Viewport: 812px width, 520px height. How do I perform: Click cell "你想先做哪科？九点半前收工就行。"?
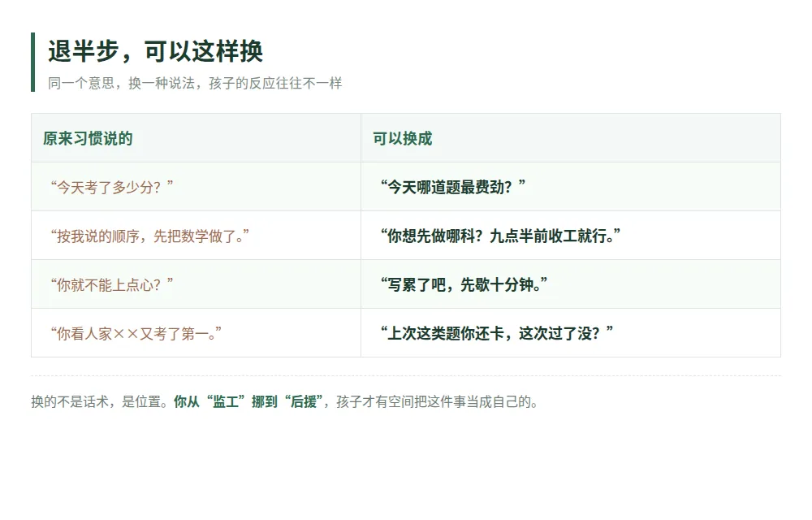(x=571, y=236)
